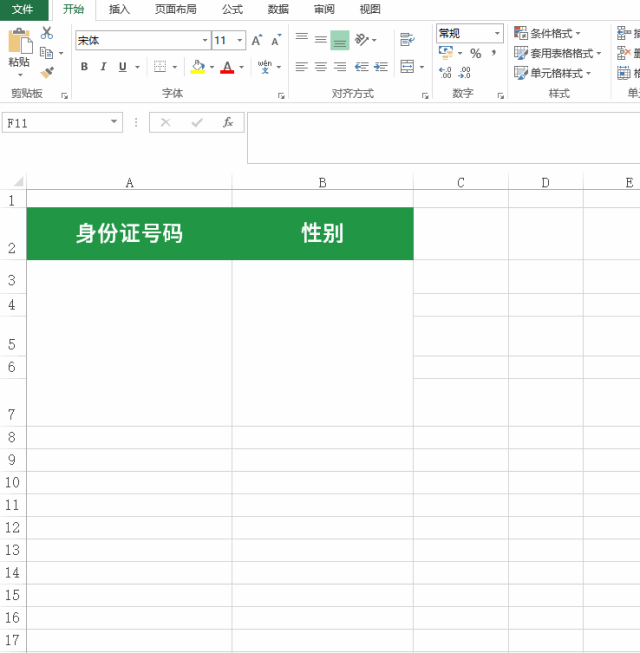Open the paste options arrow under 粘贴

click(20, 75)
